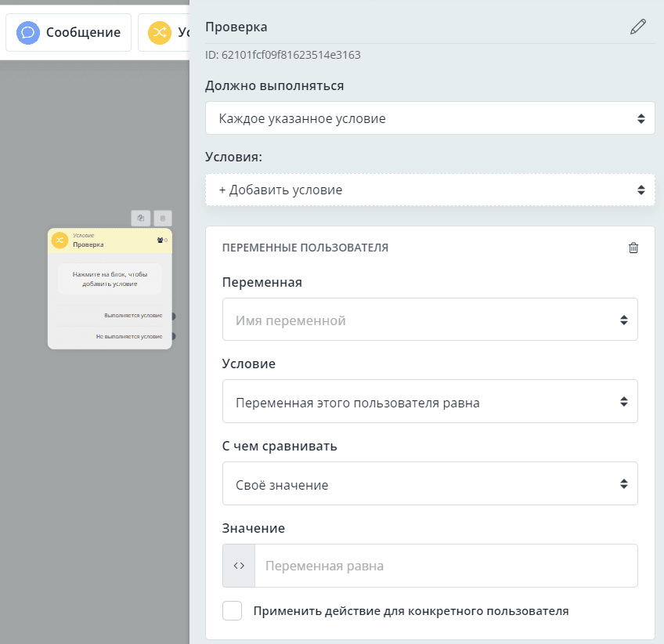Click into the Переменная равна value field
The height and width of the screenshot is (644, 664).
pos(446,566)
